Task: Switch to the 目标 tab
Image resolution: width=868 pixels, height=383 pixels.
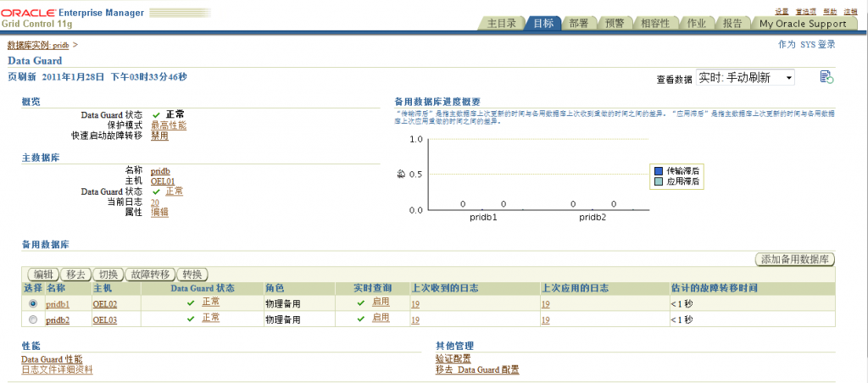Action: pos(543,23)
